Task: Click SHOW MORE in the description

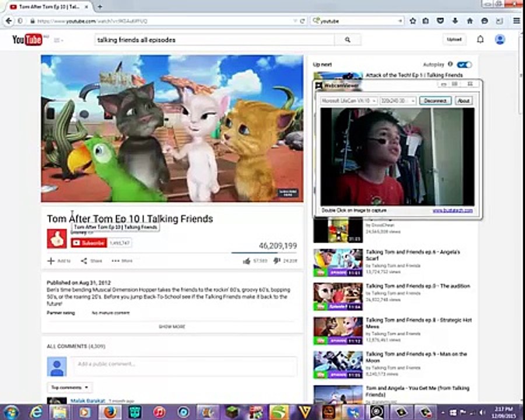Action: (171, 327)
